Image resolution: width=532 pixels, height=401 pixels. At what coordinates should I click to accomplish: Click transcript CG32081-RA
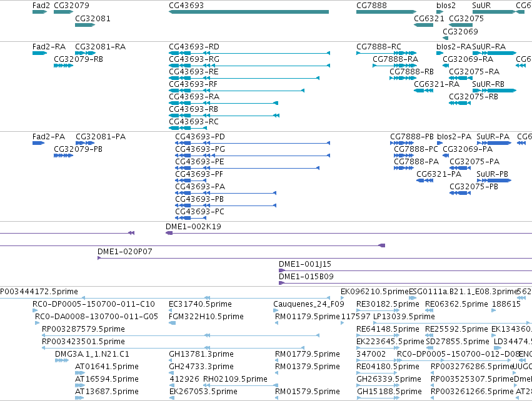pyautogui.click(x=85, y=53)
